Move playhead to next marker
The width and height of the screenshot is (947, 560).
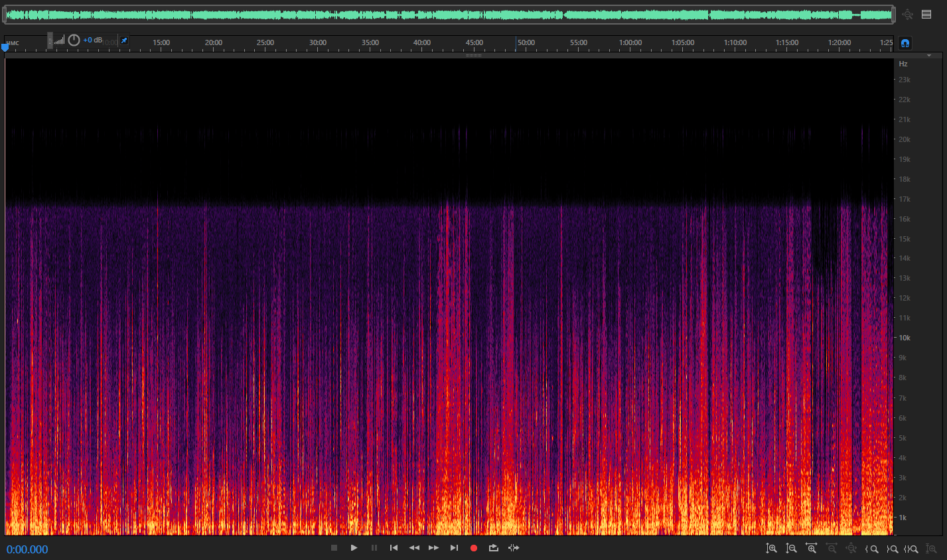454,548
